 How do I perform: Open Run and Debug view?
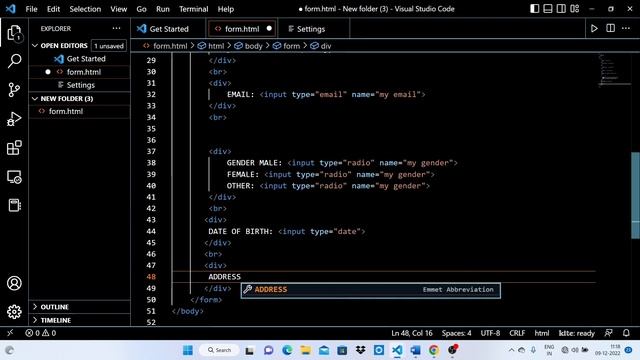click(14, 119)
